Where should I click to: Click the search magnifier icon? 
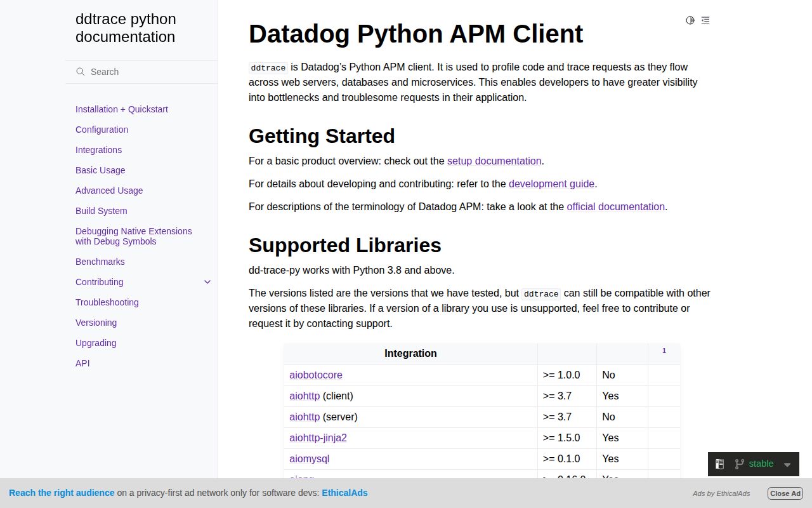[81, 72]
